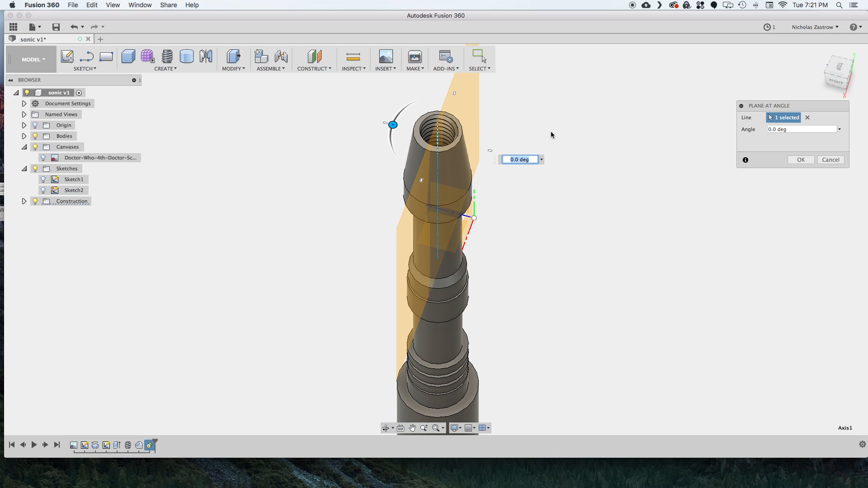This screenshot has height=488, width=868.
Task: Click the Create Sketch tool icon
Action: click(x=67, y=56)
